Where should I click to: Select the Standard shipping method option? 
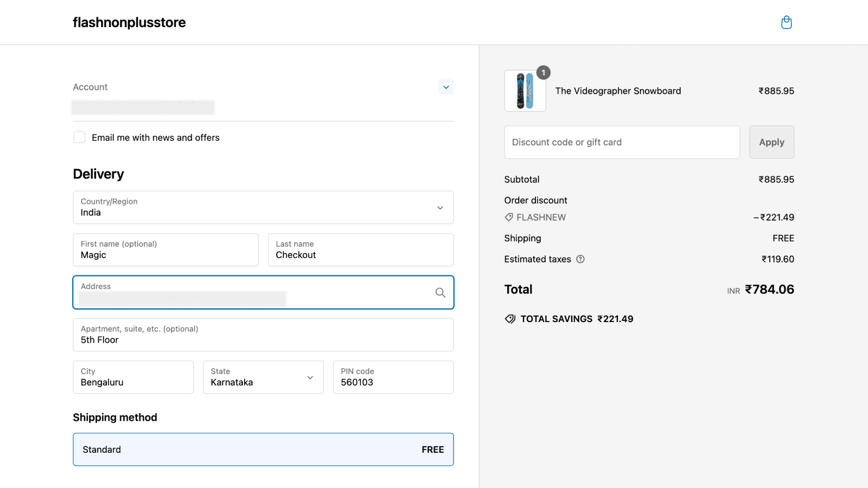coord(263,450)
